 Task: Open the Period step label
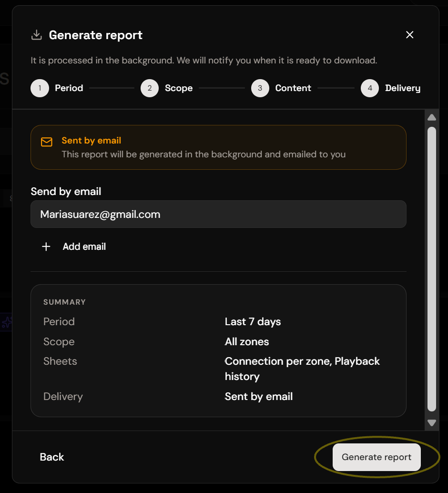[69, 88]
